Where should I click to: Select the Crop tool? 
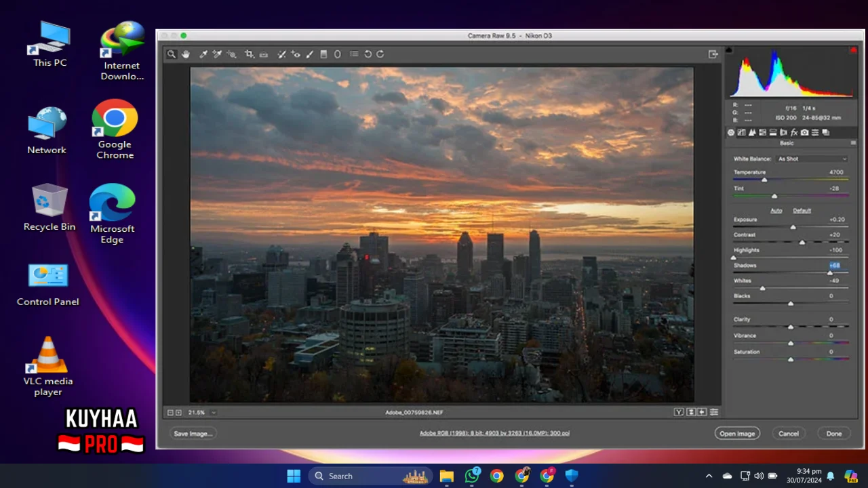[249, 54]
